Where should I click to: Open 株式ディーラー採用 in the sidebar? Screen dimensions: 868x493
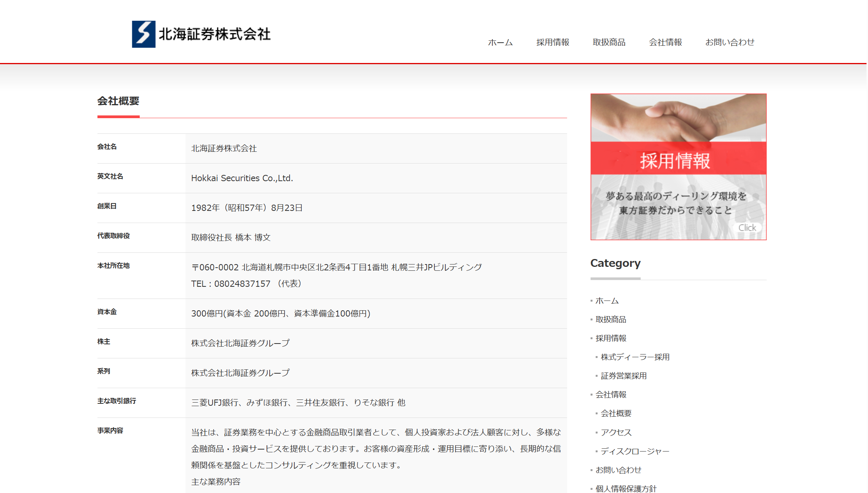pyautogui.click(x=635, y=357)
